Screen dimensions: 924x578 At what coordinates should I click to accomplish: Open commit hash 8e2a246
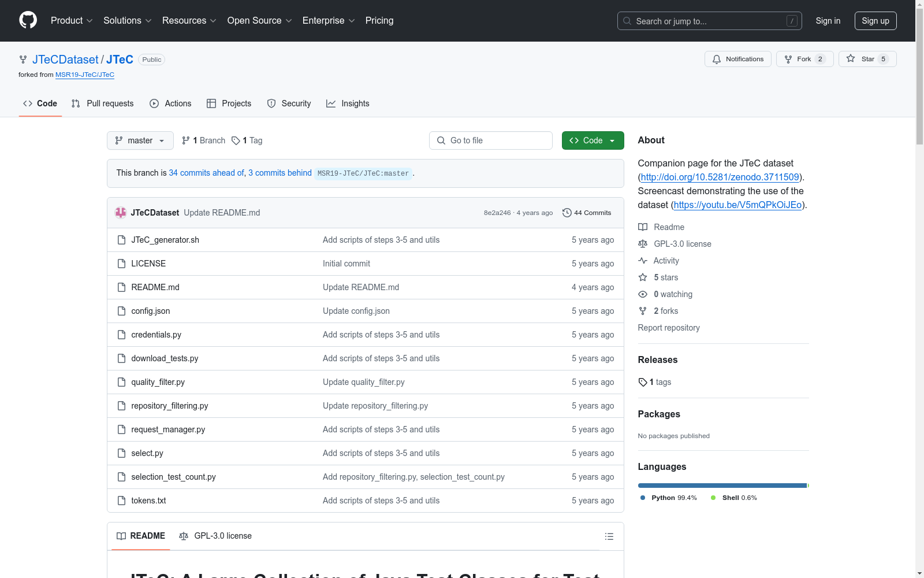pyautogui.click(x=497, y=213)
